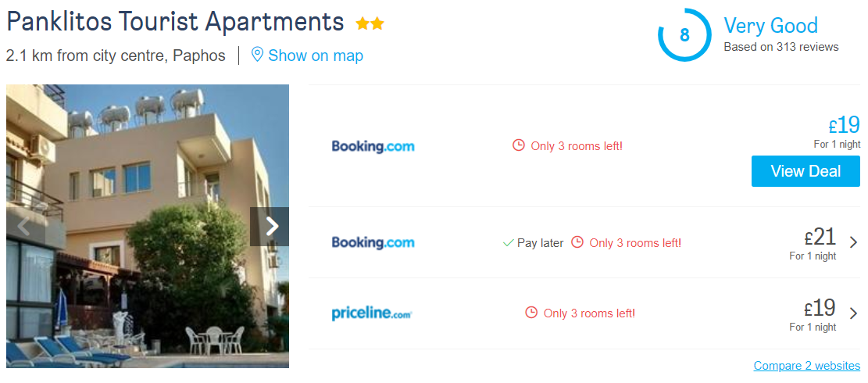868x383 pixels.
Task: Click the first Booking.com logo
Action: pyautogui.click(x=373, y=147)
